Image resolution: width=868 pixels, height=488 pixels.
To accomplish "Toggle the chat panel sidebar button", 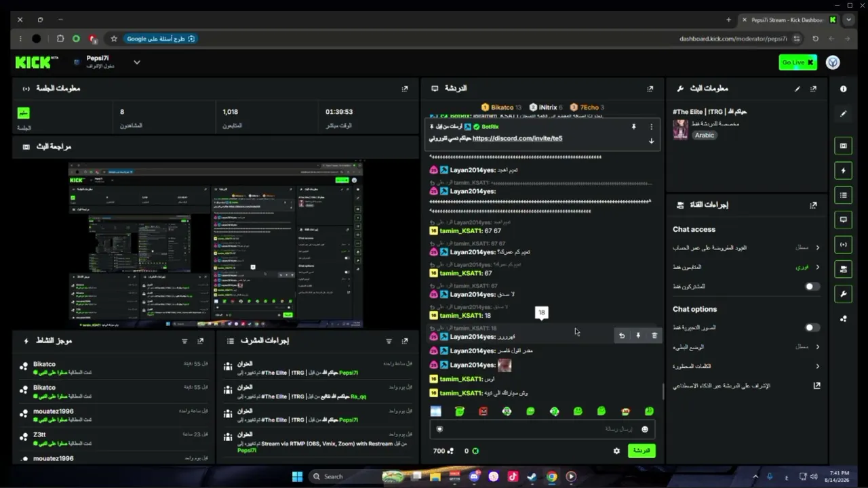I will click(844, 220).
